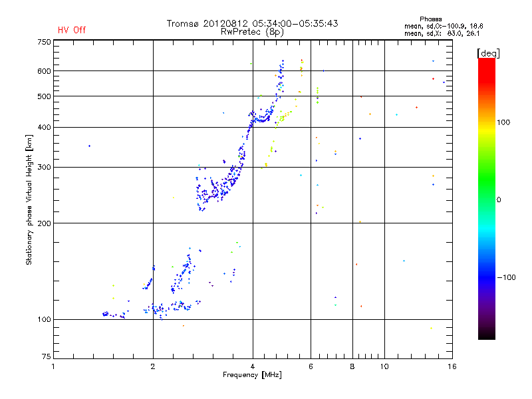
Task: Click the x-axis tick label '10'
Action: (384, 366)
